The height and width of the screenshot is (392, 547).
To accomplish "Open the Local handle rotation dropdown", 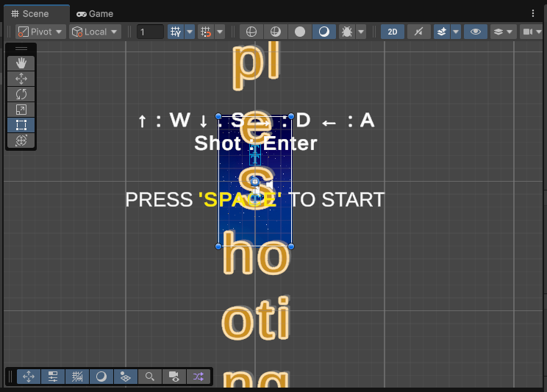I will point(95,32).
